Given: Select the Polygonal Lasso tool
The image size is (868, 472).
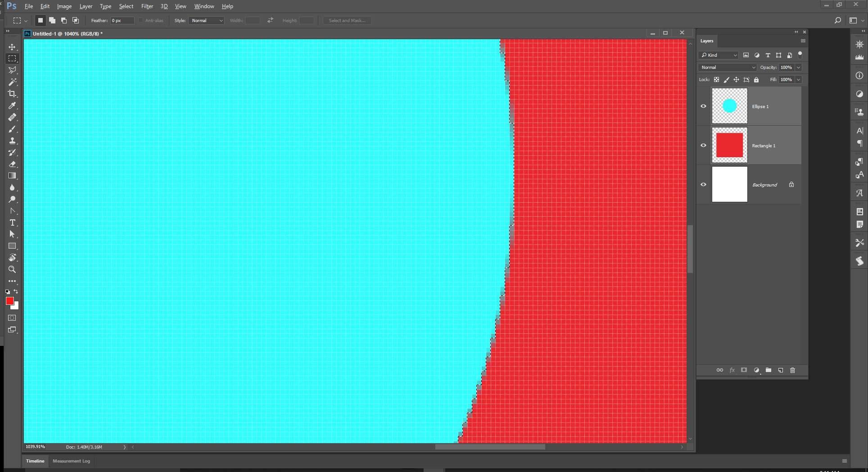Looking at the screenshot, I should pyautogui.click(x=12, y=70).
